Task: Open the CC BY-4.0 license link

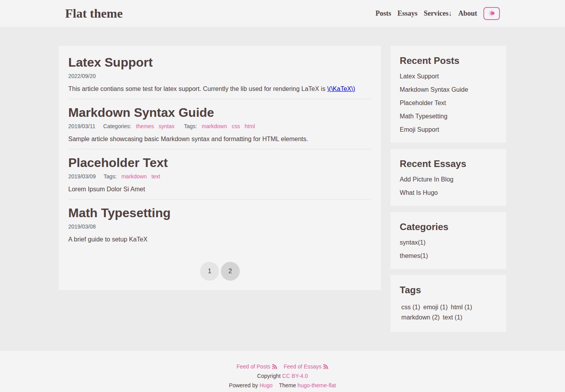Action: pos(295,376)
